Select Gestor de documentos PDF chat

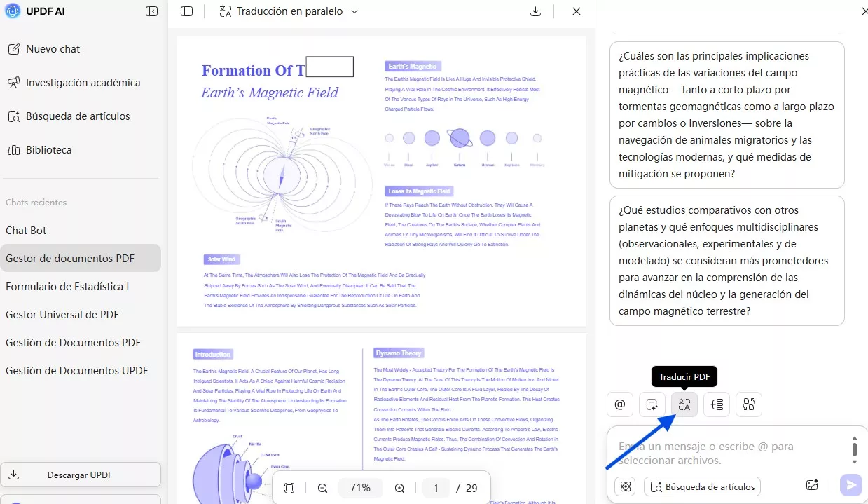(81, 259)
